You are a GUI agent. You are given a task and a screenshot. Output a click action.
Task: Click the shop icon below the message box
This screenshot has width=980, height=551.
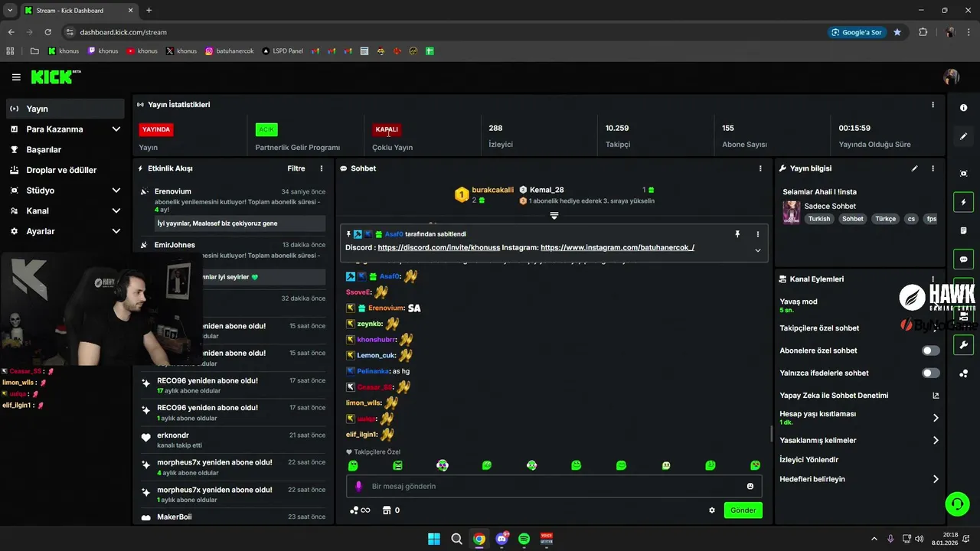click(387, 510)
